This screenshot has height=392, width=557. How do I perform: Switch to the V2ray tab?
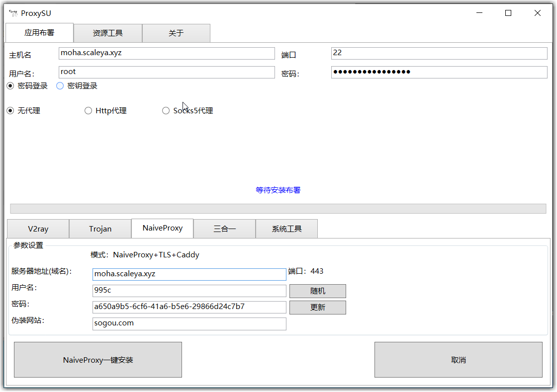pyautogui.click(x=37, y=229)
